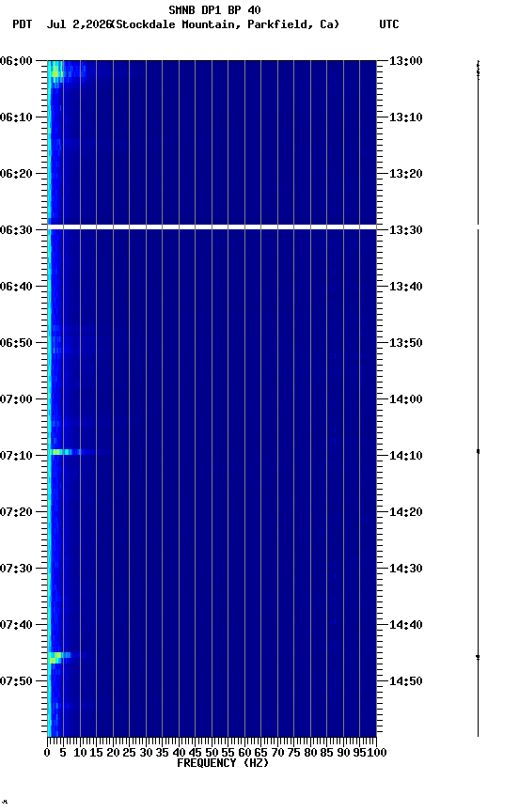The width and height of the screenshot is (519, 812).
Task: Click the 07:50 PDT time label
Action: click(x=16, y=681)
